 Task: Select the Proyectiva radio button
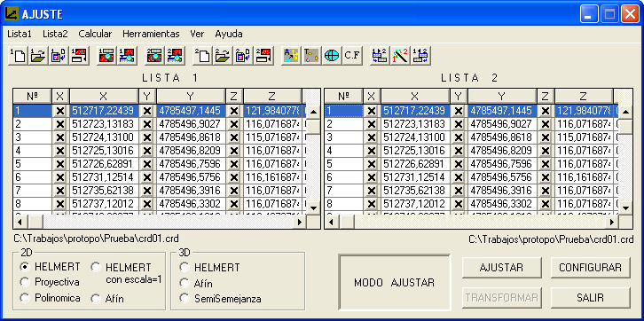click(26, 282)
